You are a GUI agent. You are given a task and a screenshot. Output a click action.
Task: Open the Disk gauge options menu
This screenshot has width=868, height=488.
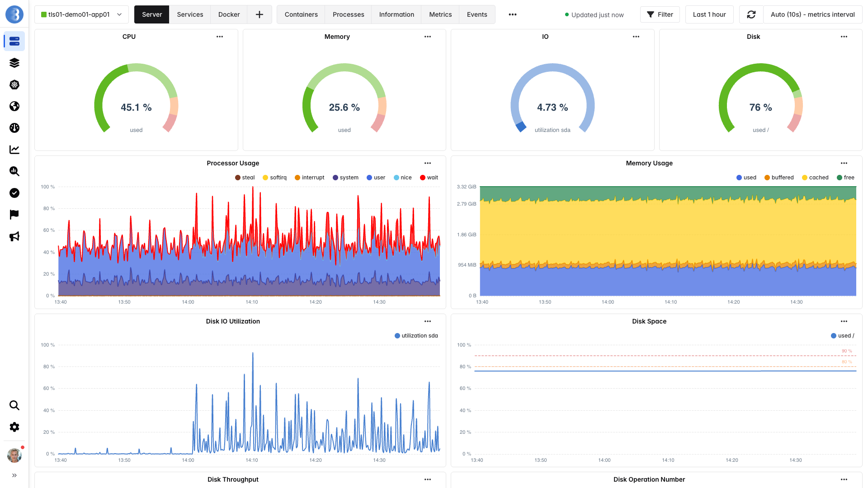(844, 37)
